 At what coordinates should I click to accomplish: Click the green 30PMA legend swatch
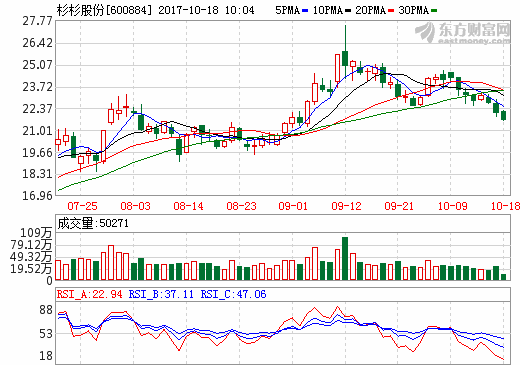pos(434,11)
